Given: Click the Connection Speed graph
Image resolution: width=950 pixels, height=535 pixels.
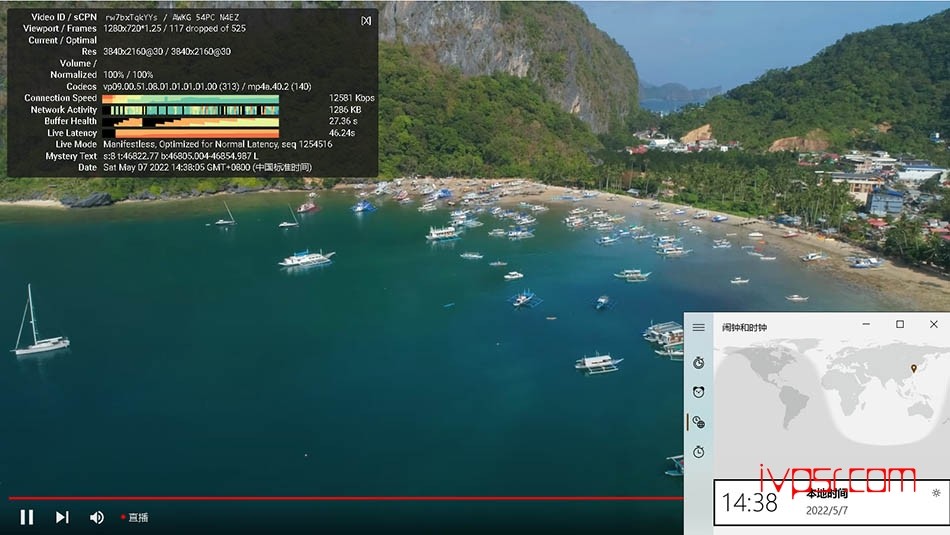Looking at the screenshot, I should [190, 98].
